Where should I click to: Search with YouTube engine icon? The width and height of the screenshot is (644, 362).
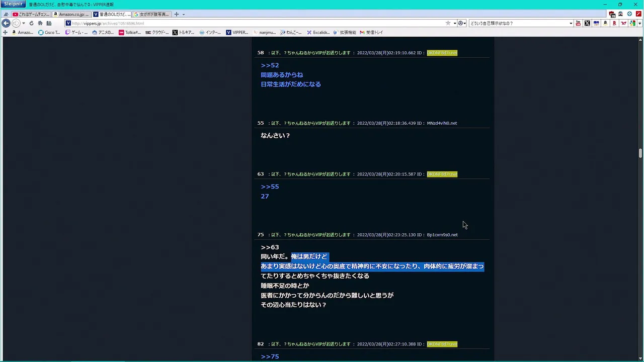click(x=578, y=23)
